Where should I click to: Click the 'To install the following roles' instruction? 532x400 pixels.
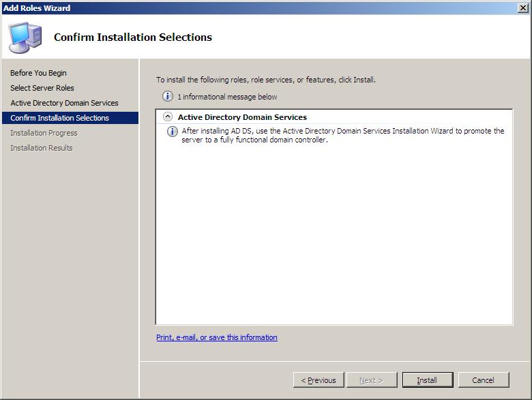click(266, 80)
